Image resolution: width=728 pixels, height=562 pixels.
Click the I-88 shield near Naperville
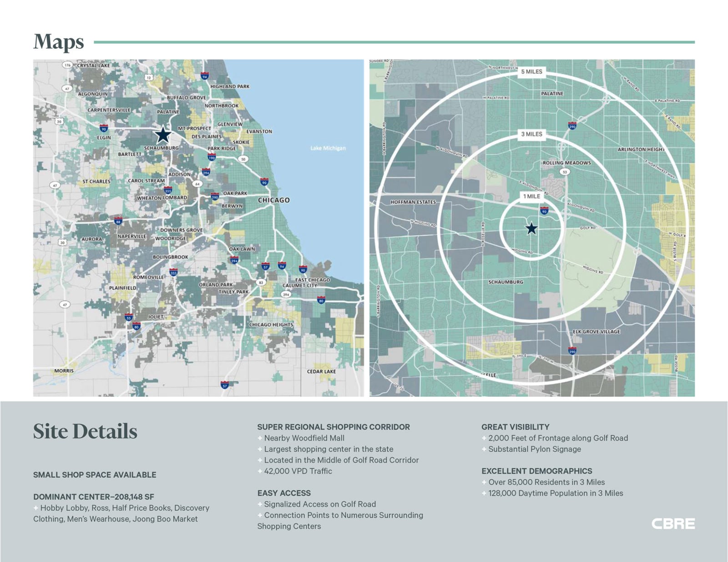(118, 221)
